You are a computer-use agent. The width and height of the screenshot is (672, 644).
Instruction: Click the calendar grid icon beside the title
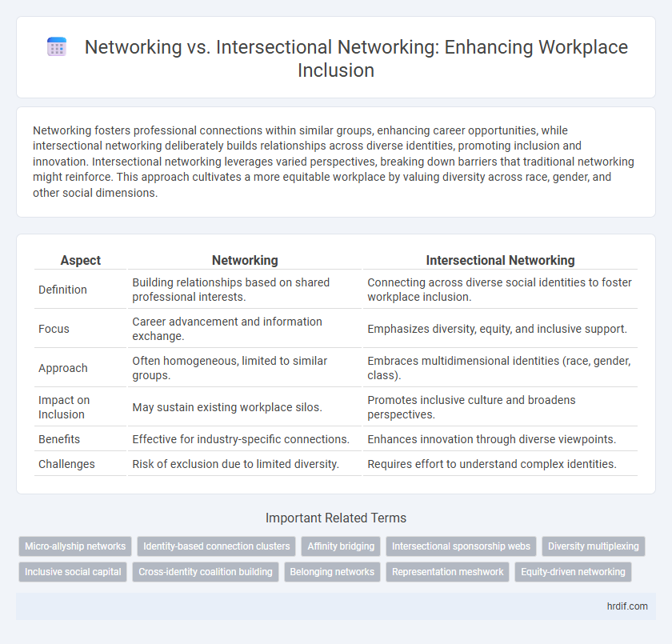(57, 46)
